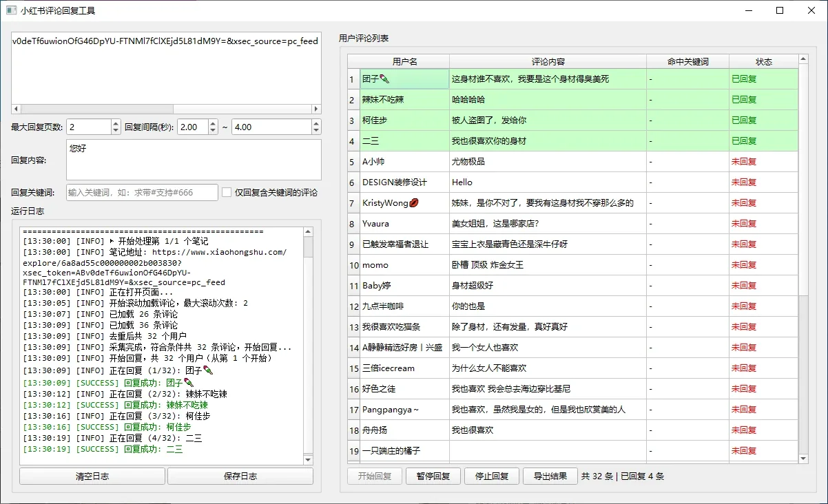This screenshot has height=504, width=828.
Task: Click the log panel scroll-up arrow
Action: click(x=308, y=232)
